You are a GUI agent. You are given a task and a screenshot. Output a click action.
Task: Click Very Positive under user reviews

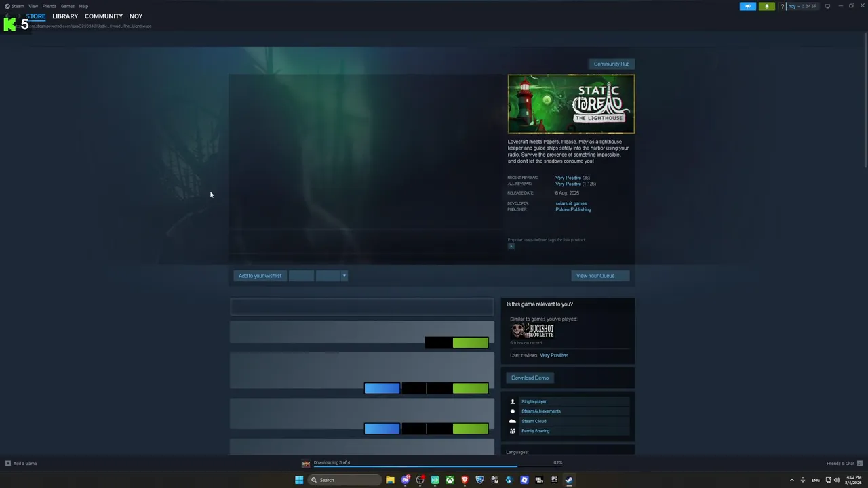[553, 355]
